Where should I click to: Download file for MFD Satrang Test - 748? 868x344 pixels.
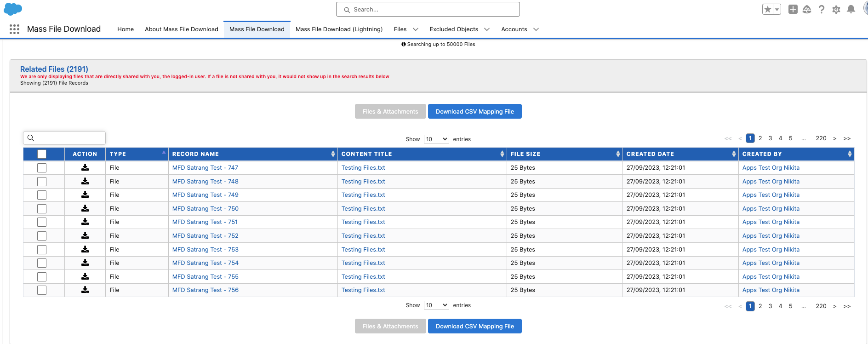click(85, 181)
